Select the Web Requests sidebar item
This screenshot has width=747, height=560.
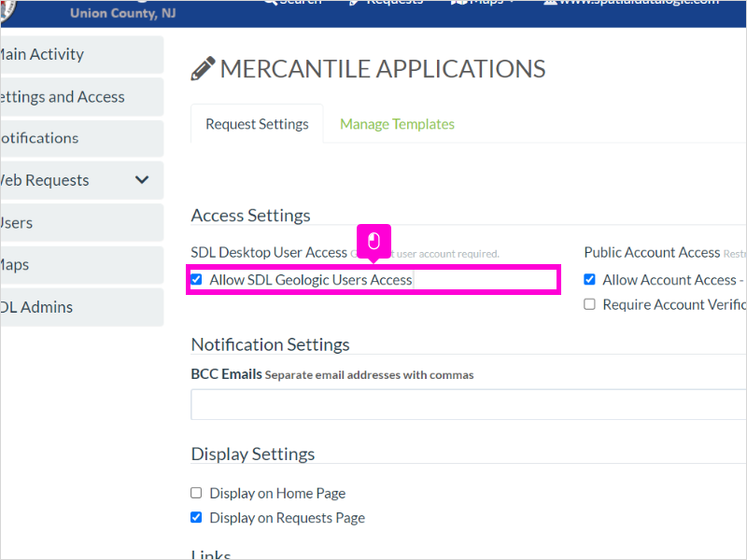[x=81, y=180]
